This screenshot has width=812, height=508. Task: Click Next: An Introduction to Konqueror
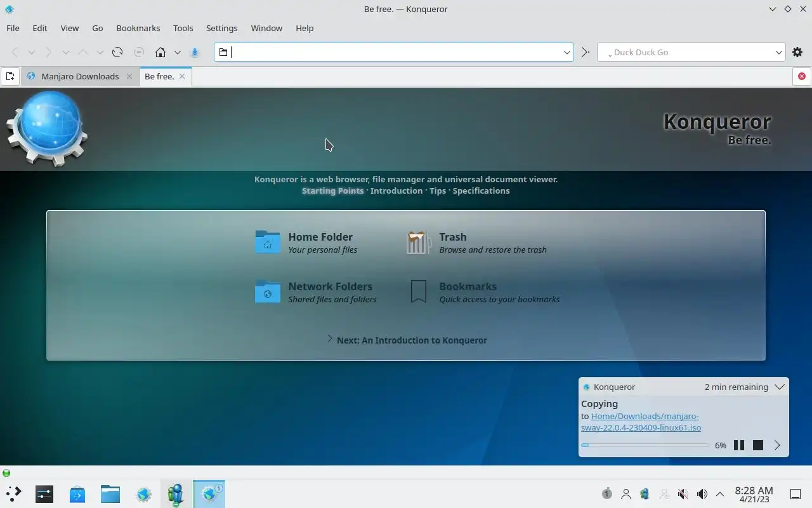(412, 340)
